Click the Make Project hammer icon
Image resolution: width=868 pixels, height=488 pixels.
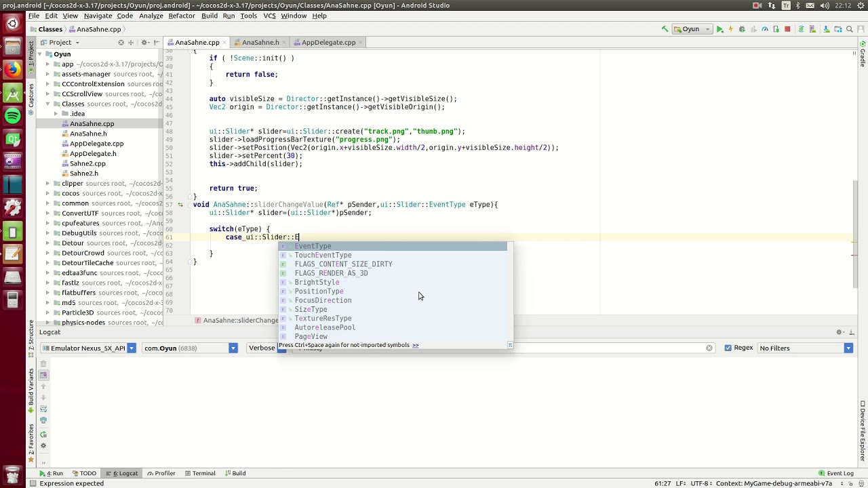pos(665,29)
